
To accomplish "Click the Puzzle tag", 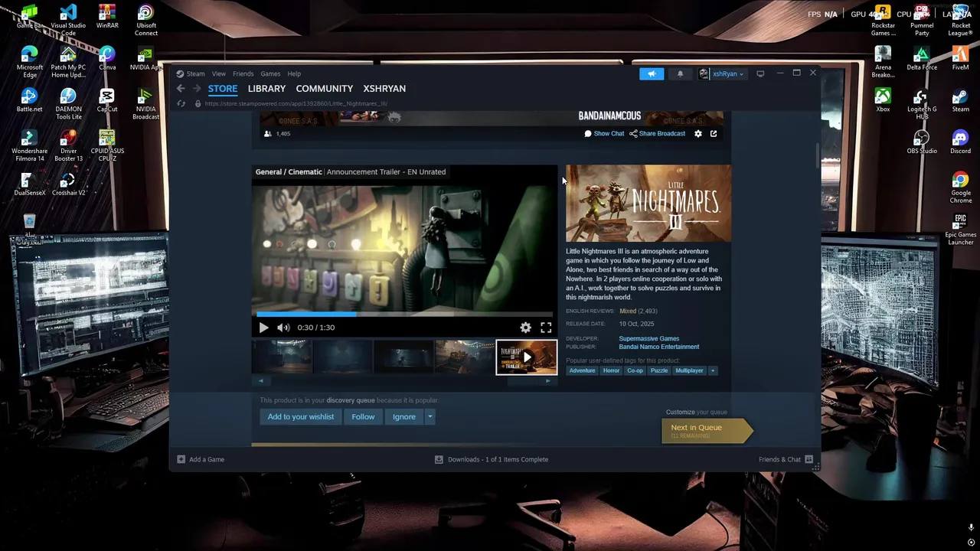I will pyautogui.click(x=659, y=370).
